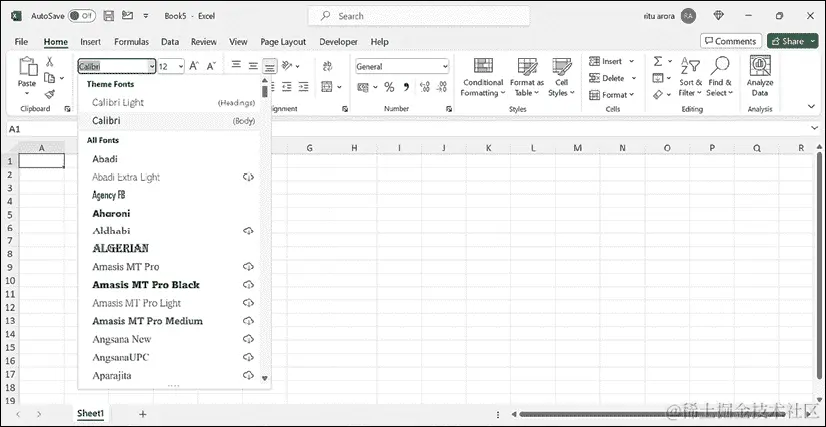Click the Save disk icon in title bar
The width and height of the screenshot is (826, 427).
pyautogui.click(x=109, y=16)
